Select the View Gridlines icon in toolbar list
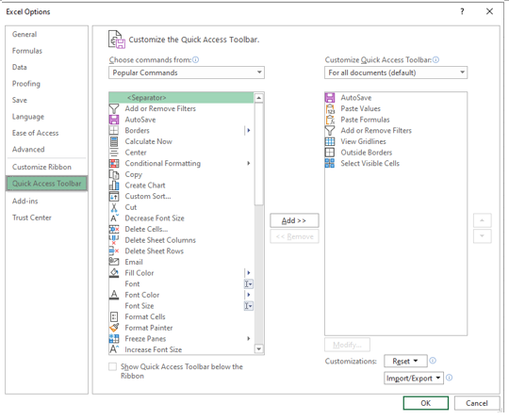Viewport: 509px width, 420px height. coord(330,141)
